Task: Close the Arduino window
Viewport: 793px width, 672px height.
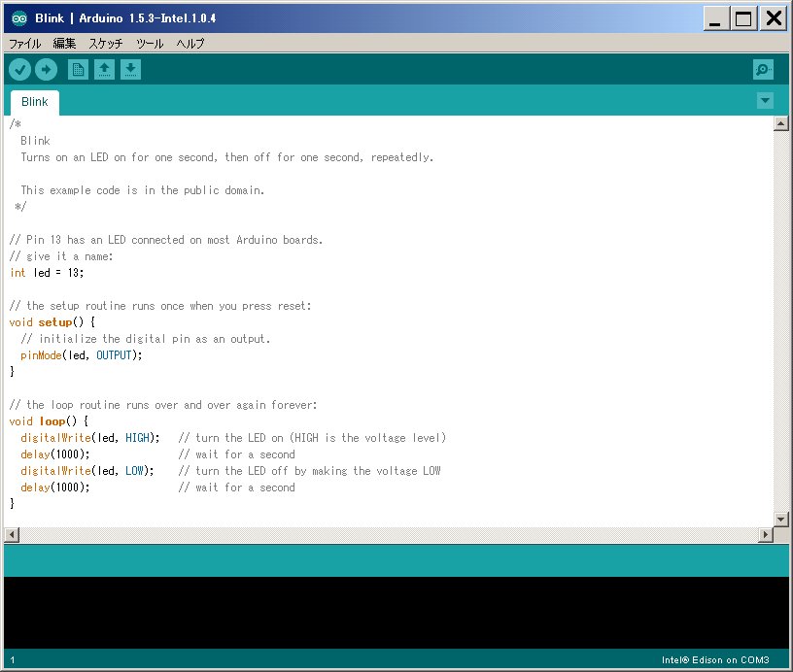Action: coord(774,19)
